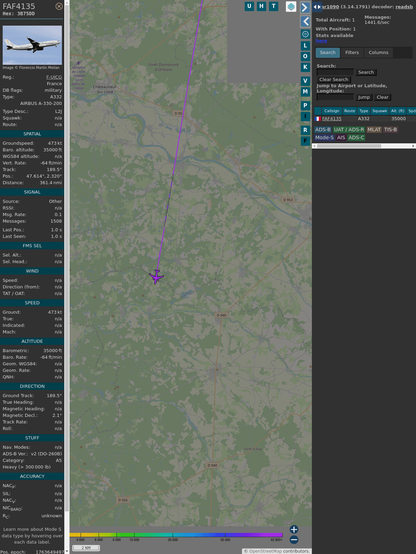
Task: Toggle the M multiselect button
Action: [305, 92]
